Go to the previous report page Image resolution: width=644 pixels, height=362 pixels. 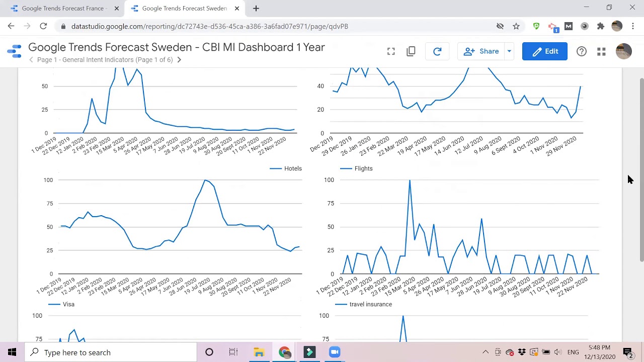pyautogui.click(x=31, y=60)
